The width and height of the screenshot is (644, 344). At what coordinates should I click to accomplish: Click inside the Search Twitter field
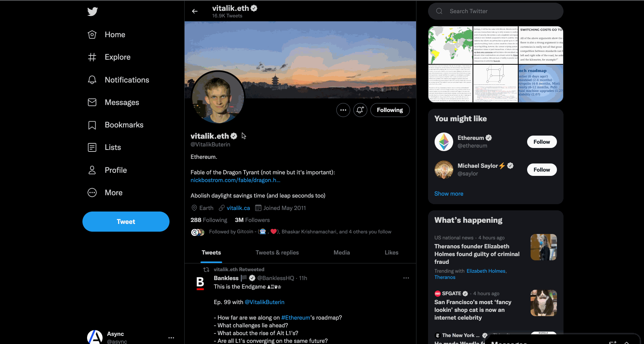coord(496,11)
